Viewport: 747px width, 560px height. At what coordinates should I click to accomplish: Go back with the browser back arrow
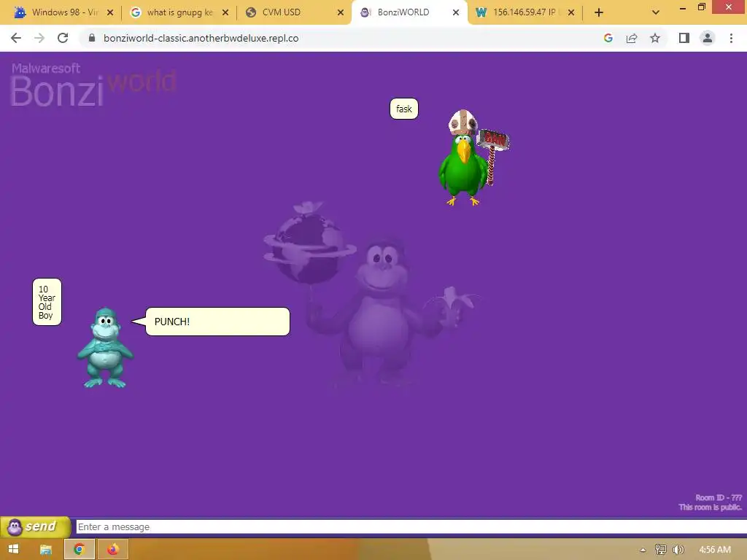point(16,38)
